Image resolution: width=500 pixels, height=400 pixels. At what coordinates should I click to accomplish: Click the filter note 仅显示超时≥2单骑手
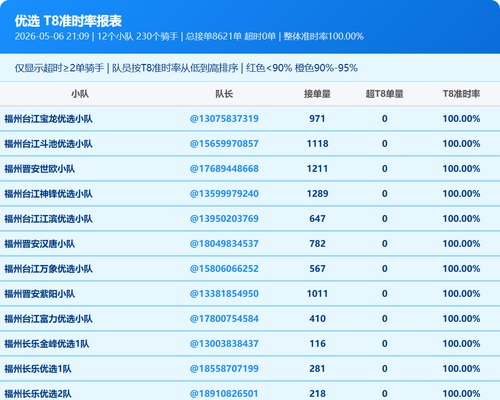click(59, 68)
